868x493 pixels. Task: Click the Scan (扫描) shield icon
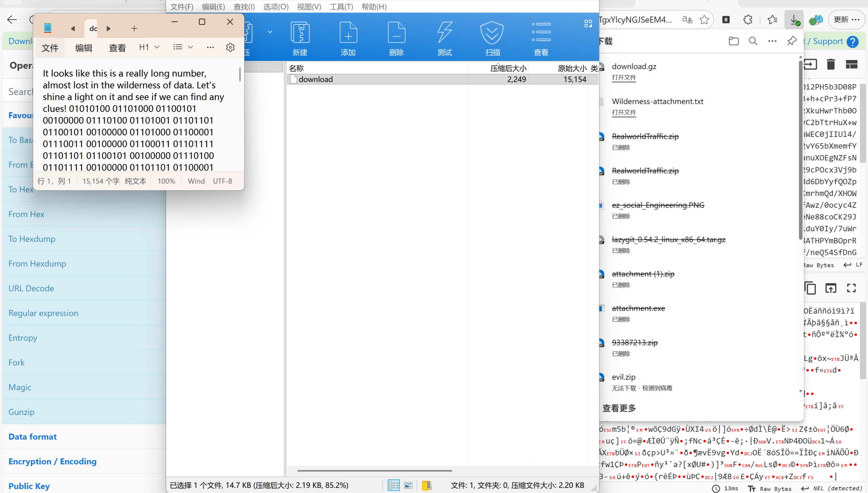point(492,33)
